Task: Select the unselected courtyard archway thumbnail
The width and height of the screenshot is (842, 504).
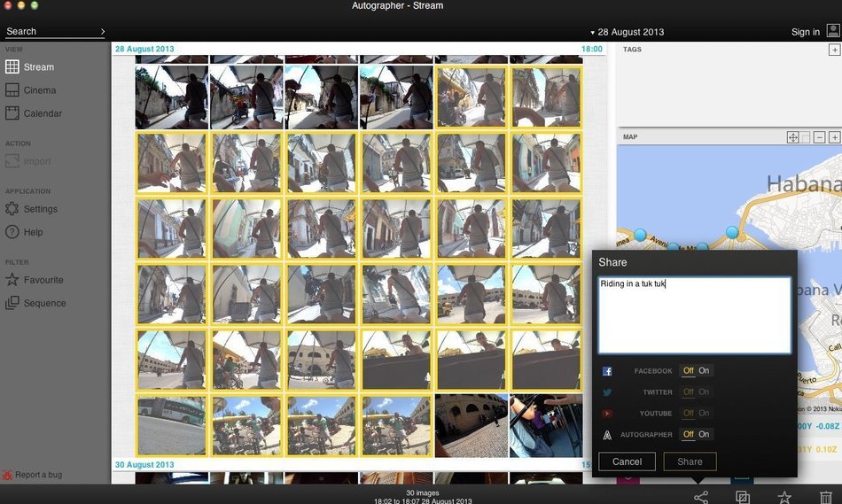Action: [471, 426]
